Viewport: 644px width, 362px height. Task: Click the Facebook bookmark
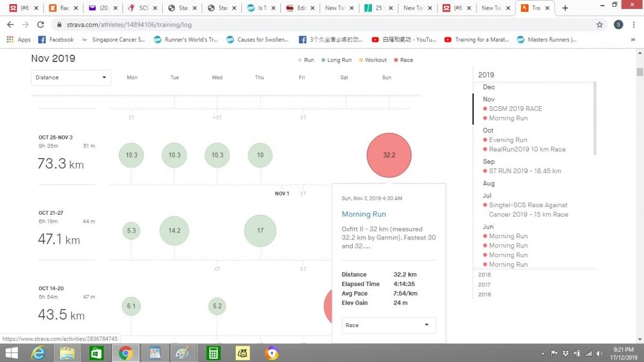[x=55, y=40]
